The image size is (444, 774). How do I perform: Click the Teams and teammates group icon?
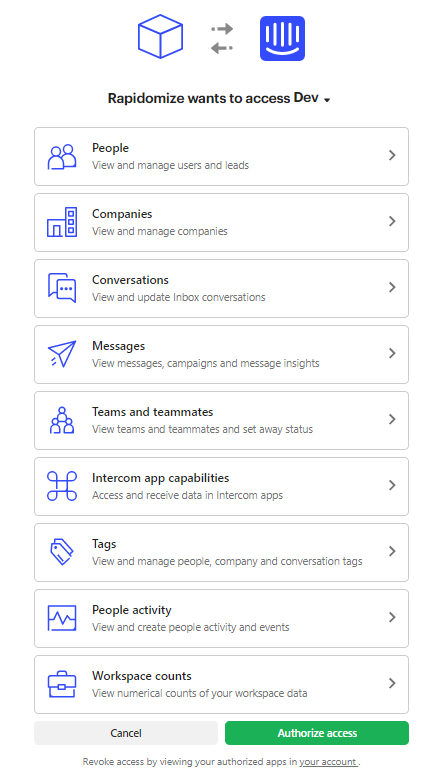click(62, 420)
